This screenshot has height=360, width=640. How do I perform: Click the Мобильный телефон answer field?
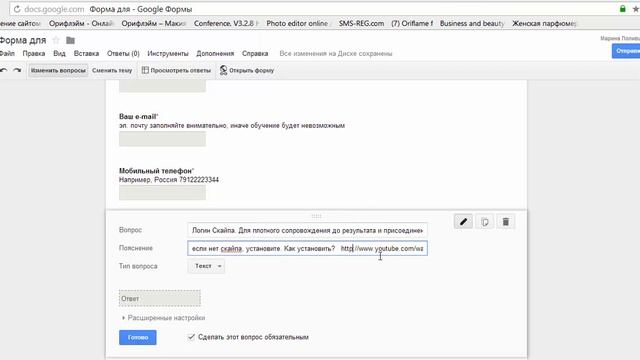162,193
